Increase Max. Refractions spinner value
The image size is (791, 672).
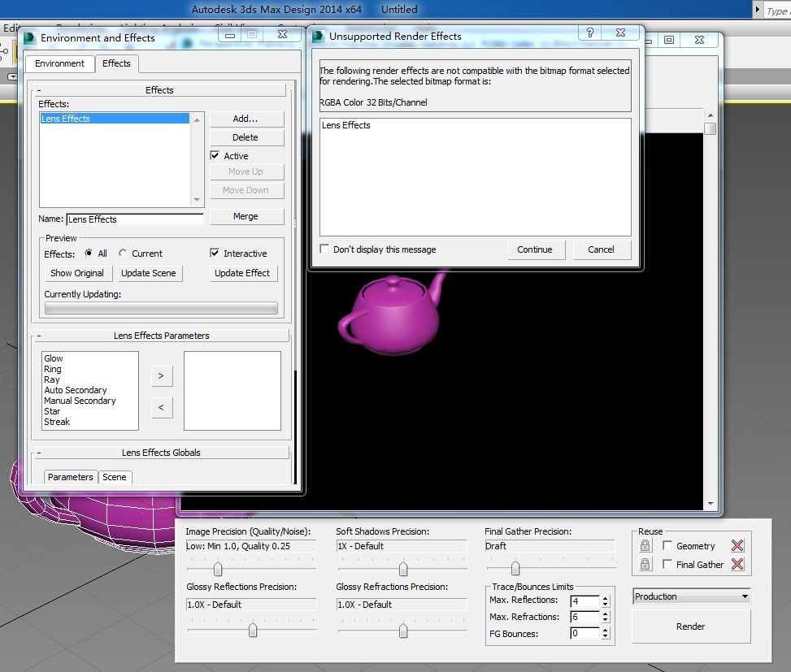coord(606,614)
